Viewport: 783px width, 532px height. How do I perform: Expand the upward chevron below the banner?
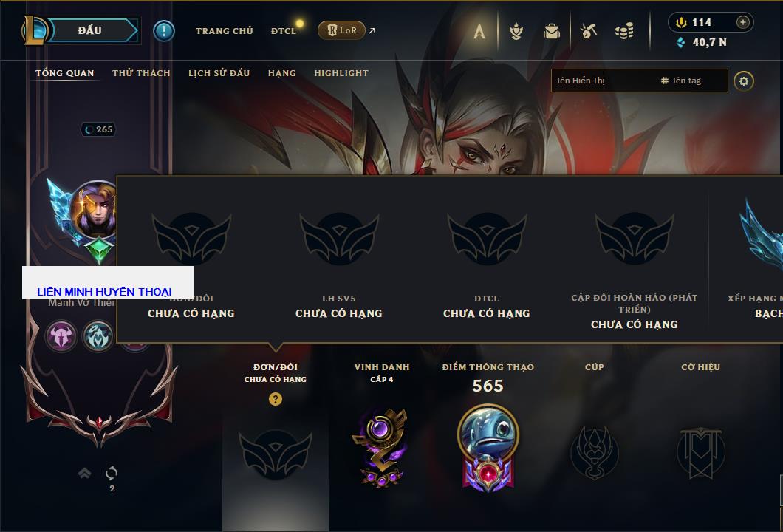[x=84, y=473]
